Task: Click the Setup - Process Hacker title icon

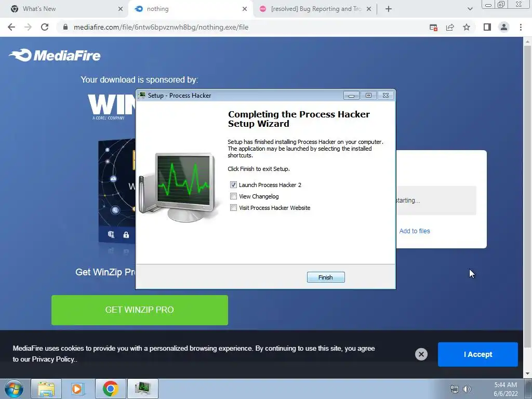Action: pos(142,96)
